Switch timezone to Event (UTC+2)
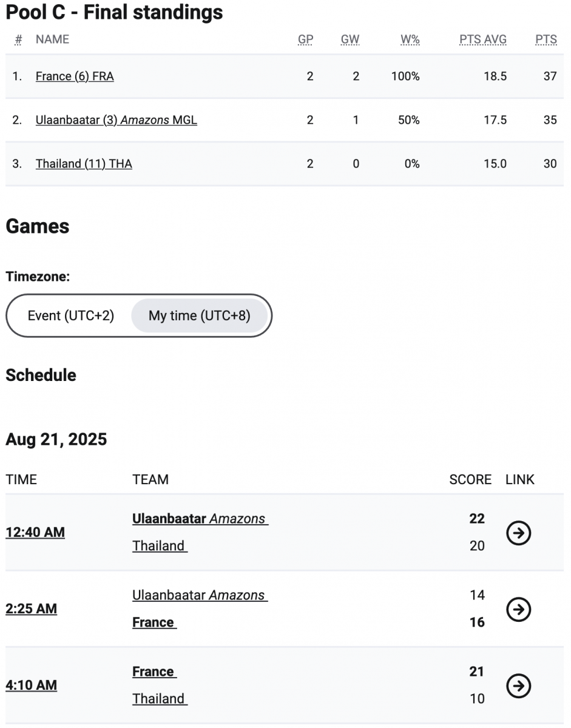571x728 pixels. click(71, 315)
